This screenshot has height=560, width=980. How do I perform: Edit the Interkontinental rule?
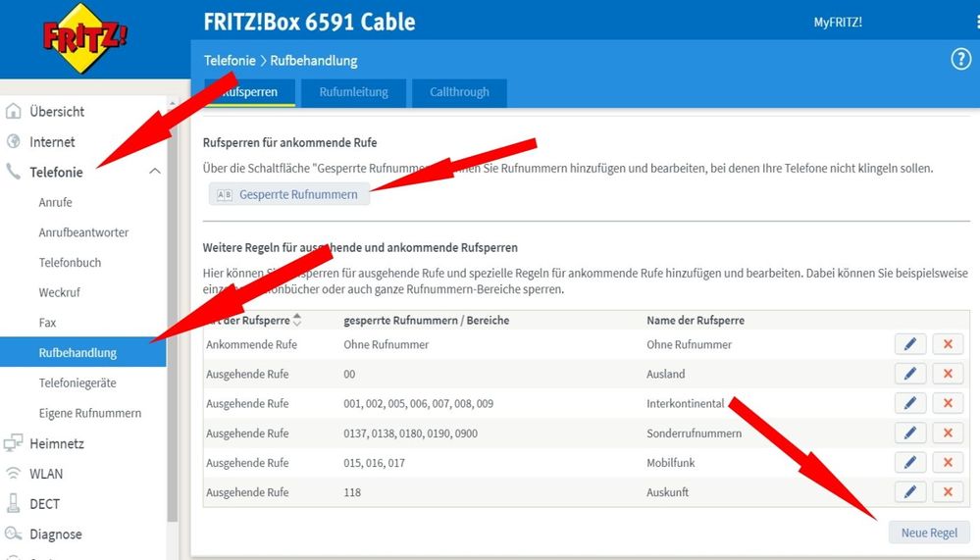coord(910,403)
